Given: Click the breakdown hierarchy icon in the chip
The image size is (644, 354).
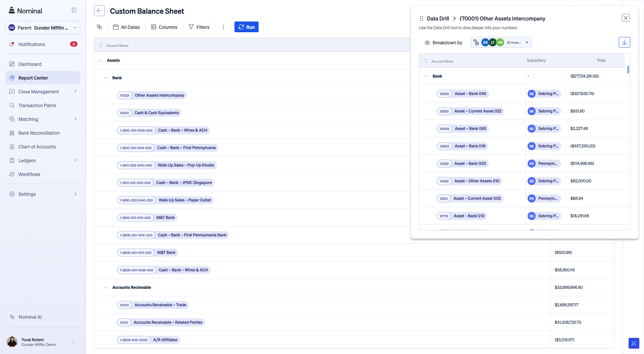Looking at the screenshot, I should 476,42.
